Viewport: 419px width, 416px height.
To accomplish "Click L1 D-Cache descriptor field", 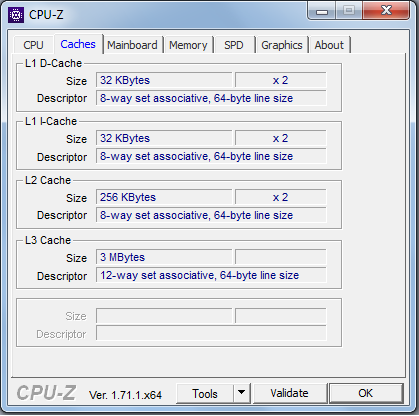I will pyautogui.click(x=211, y=98).
